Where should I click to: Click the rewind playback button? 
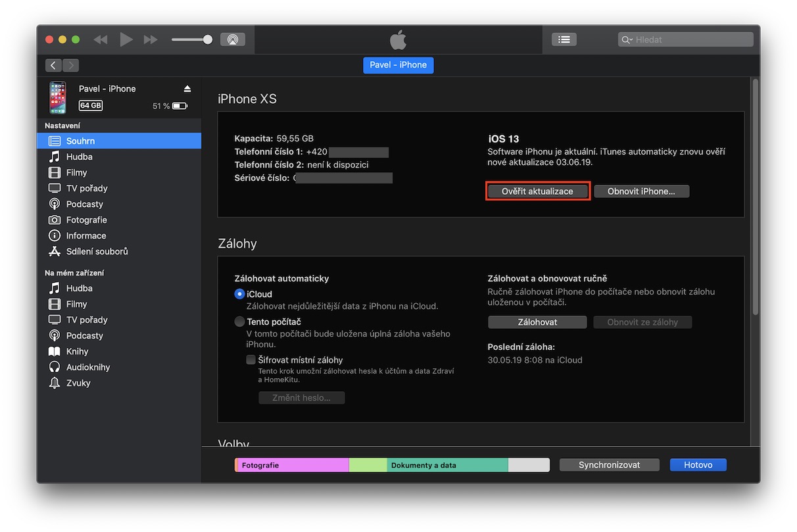point(100,39)
